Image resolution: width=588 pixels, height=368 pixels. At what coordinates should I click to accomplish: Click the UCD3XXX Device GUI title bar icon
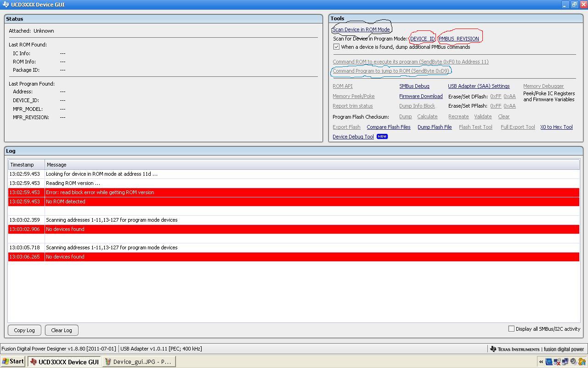pos(5,5)
